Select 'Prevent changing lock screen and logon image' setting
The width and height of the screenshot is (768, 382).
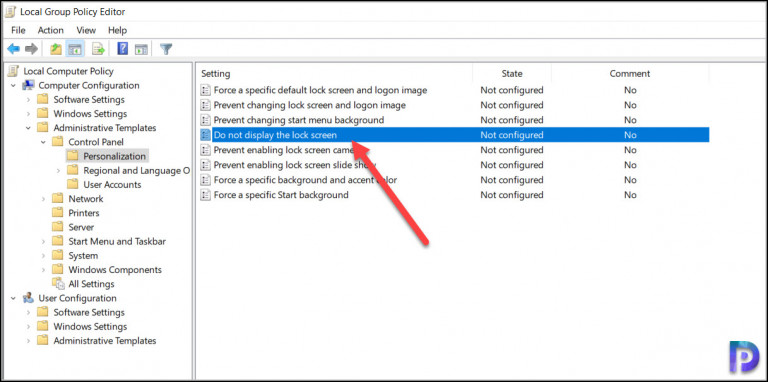pos(310,105)
